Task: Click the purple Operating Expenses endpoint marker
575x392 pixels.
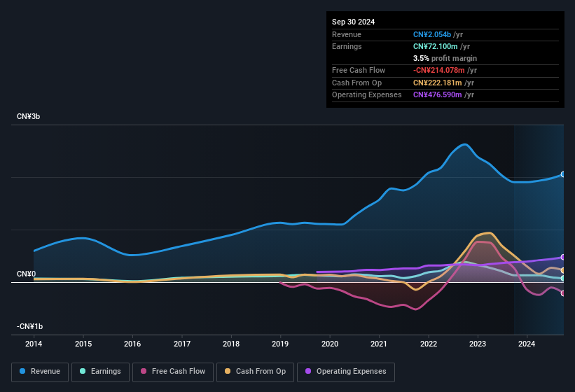Action: tap(563, 257)
